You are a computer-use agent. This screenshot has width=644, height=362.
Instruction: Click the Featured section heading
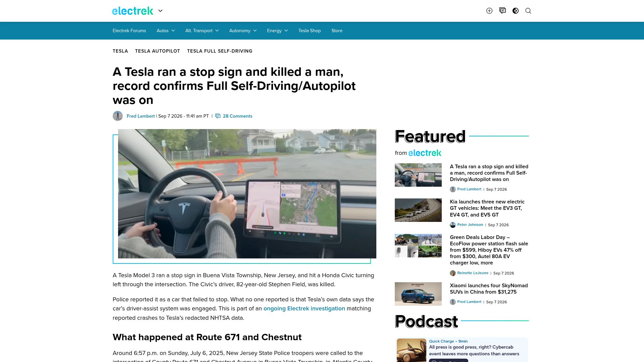pos(430,136)
